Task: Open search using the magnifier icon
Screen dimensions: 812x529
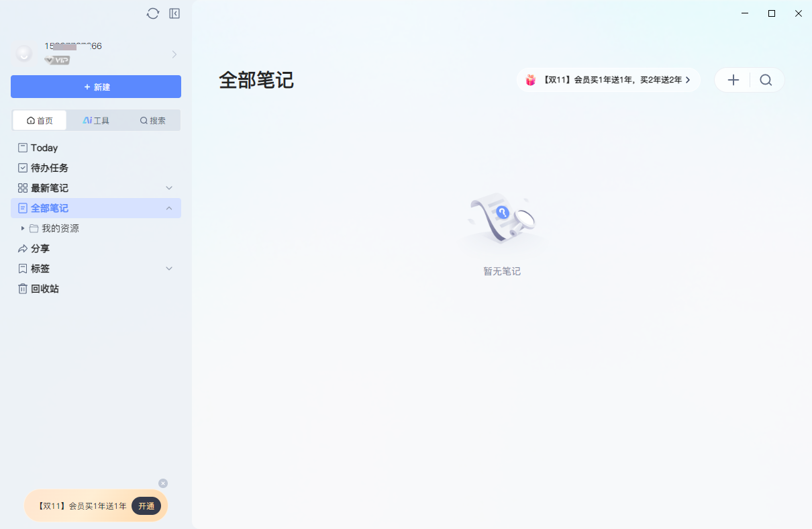Action: coord(766,79)
